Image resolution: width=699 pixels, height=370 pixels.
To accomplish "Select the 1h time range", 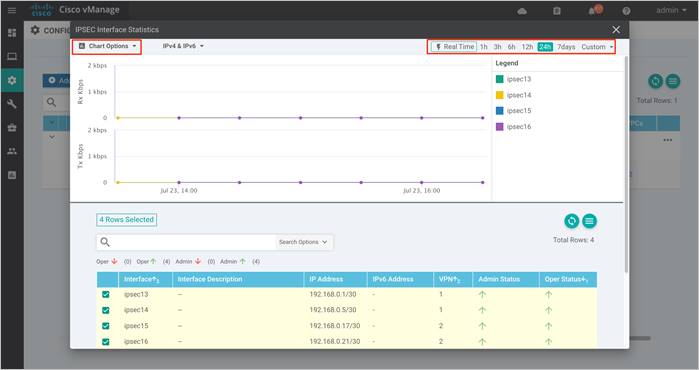I will (x=484, y=47).
